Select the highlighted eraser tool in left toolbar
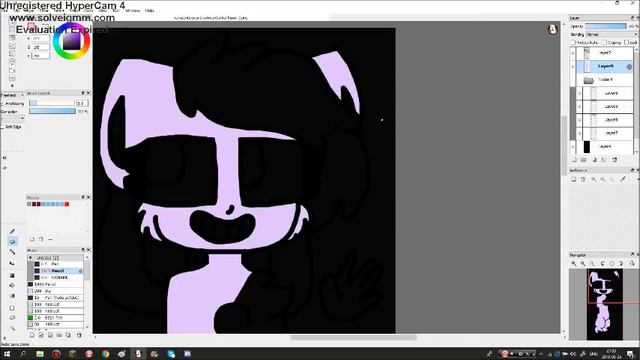 point(12,242)
